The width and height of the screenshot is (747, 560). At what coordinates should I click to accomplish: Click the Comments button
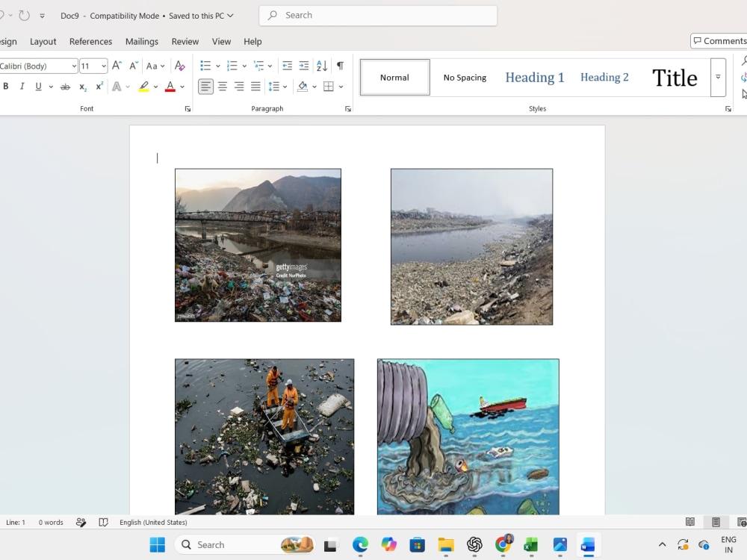pos(719,41)
